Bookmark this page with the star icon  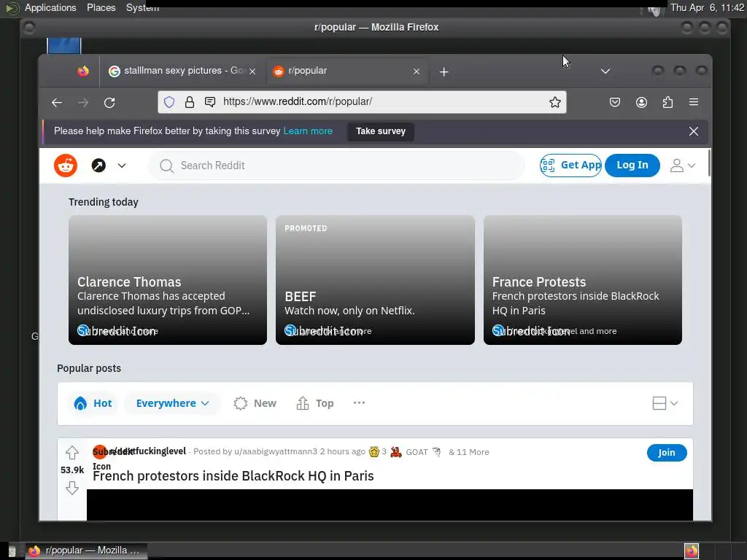[x=554, y=102]
